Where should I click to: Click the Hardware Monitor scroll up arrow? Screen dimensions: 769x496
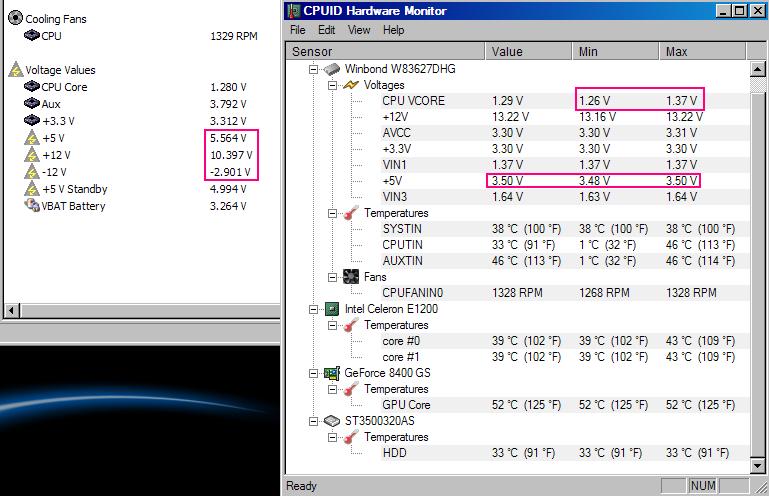tap(758, 69)
